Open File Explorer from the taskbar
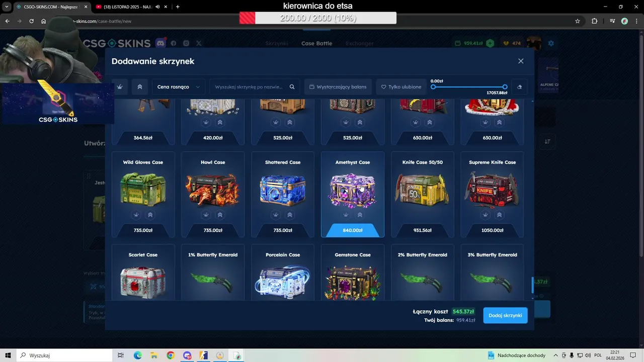The image size is (644, 362). (x=154, y=355)
